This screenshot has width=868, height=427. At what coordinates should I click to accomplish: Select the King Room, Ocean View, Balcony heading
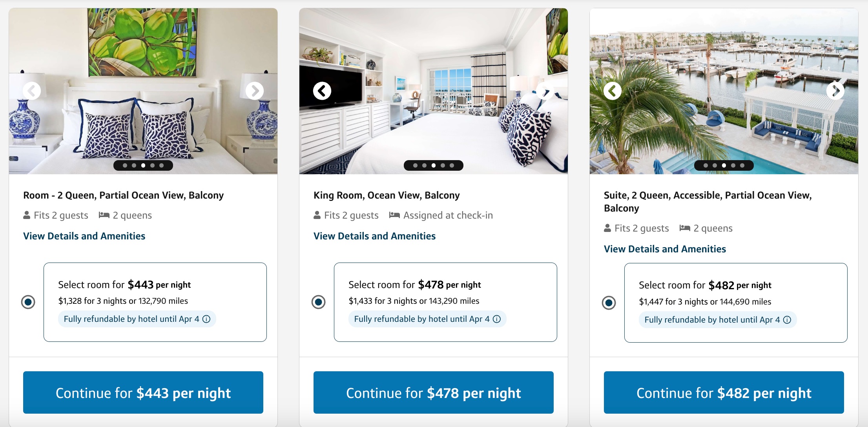coord(386,195)
